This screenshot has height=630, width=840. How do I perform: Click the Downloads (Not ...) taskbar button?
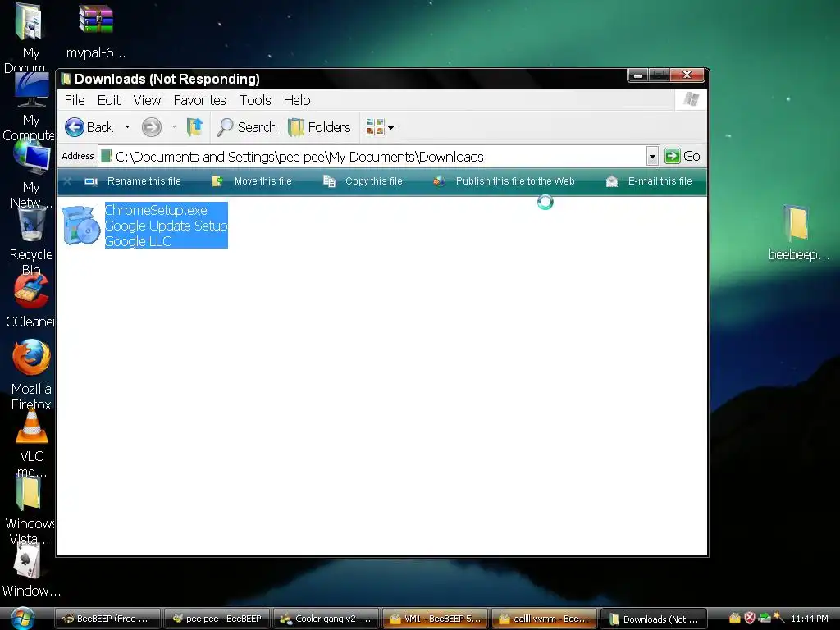(x=654, y=619)
